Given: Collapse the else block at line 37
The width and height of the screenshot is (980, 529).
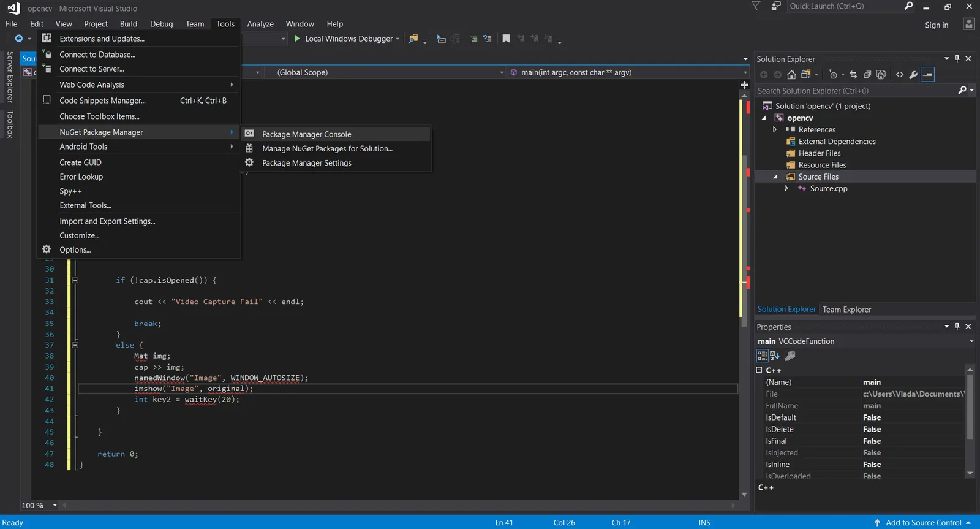Looking at the screenshot, I should [x=75, y=345].
